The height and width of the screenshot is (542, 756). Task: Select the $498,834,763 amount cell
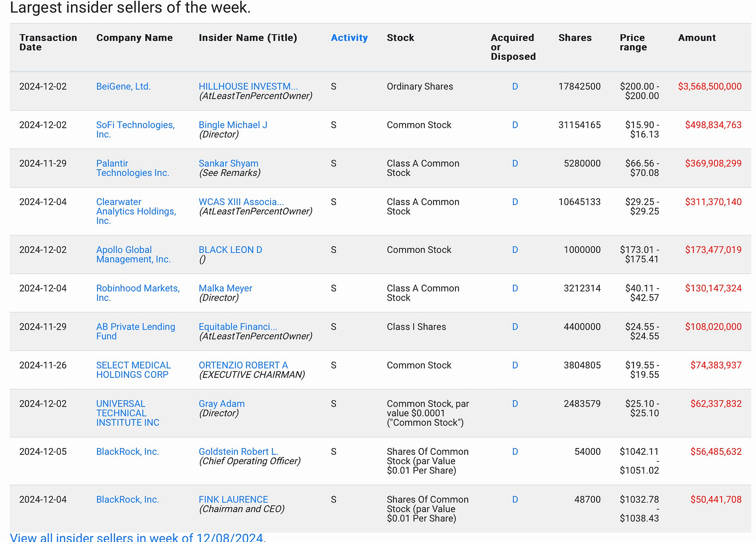(x=713, y=125)
